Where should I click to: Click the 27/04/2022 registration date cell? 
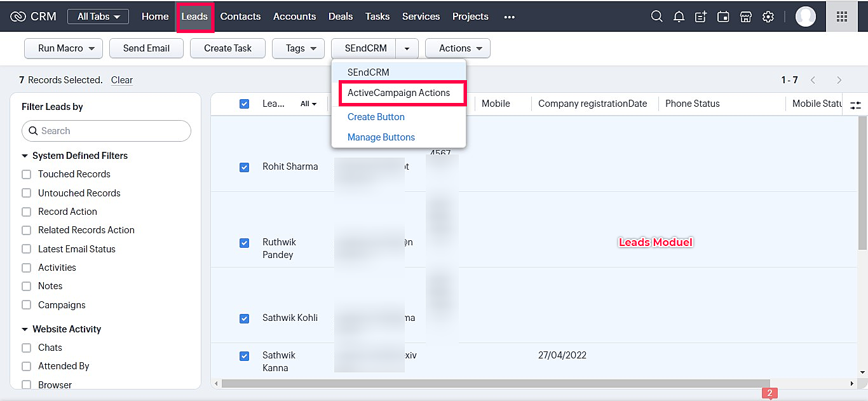point(562,355)
